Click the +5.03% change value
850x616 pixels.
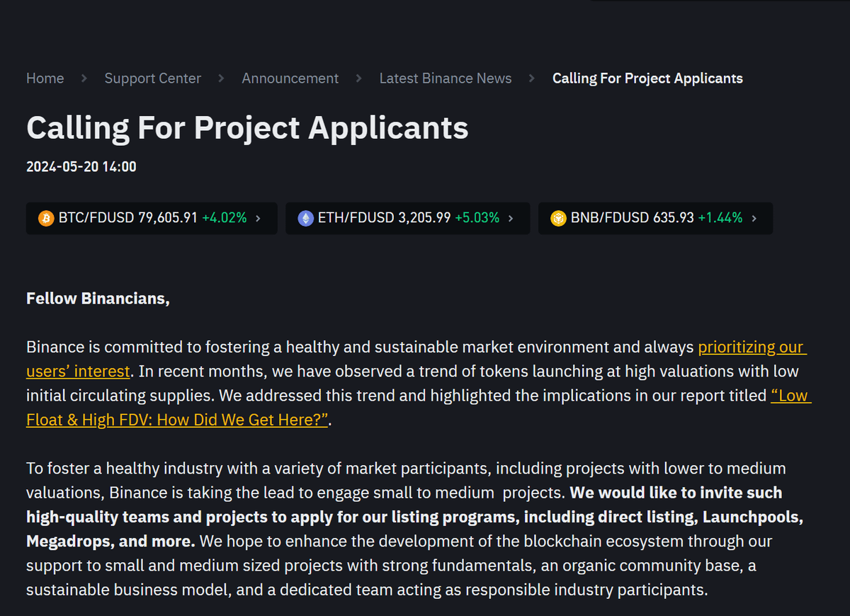(x=477, y=218)
